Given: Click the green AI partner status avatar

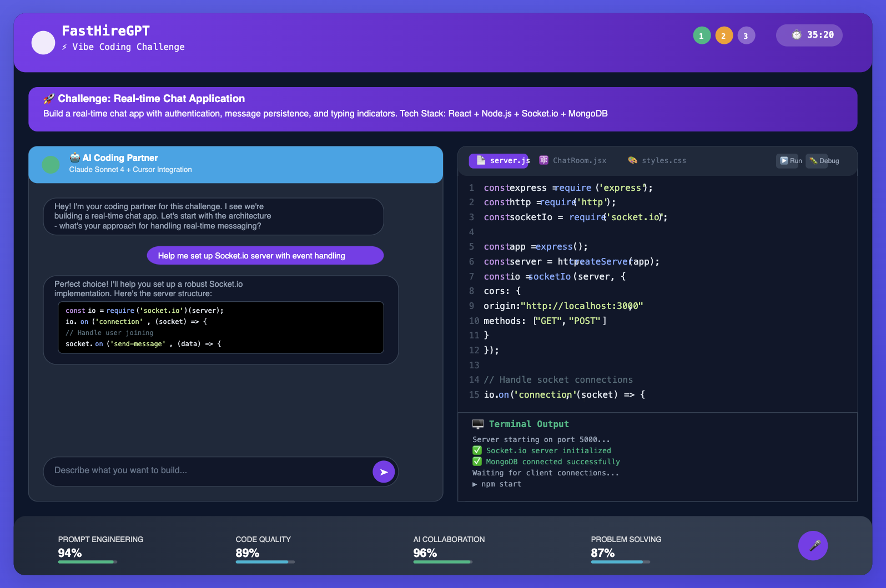Looking at the screenshot, I should click(51, 165).
